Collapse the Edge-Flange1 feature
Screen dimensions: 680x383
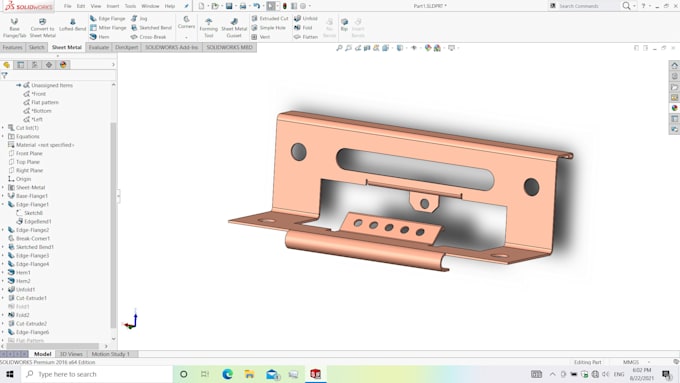3,204
